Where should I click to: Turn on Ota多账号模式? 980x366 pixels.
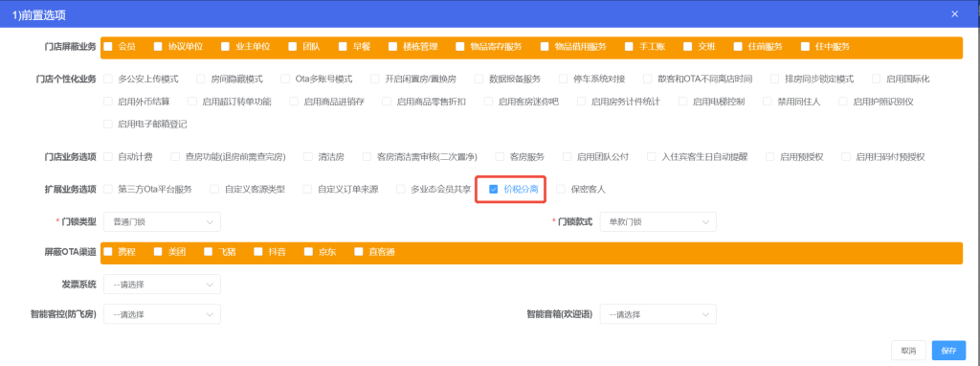point(285,79)
